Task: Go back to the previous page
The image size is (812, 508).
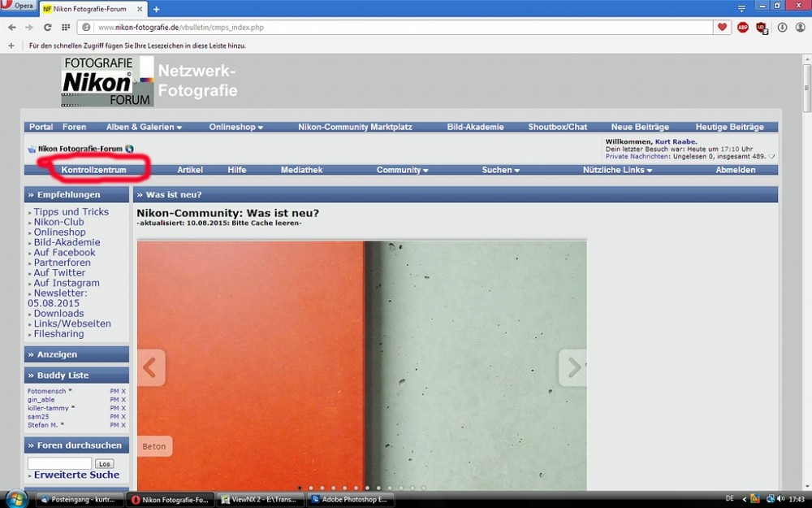Action: (11, 28)
